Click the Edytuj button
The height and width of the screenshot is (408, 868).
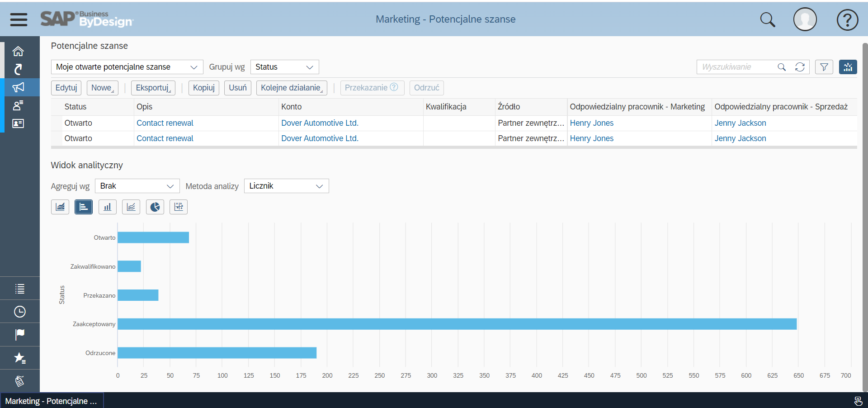pyautogui.click(x=66, y=88)
